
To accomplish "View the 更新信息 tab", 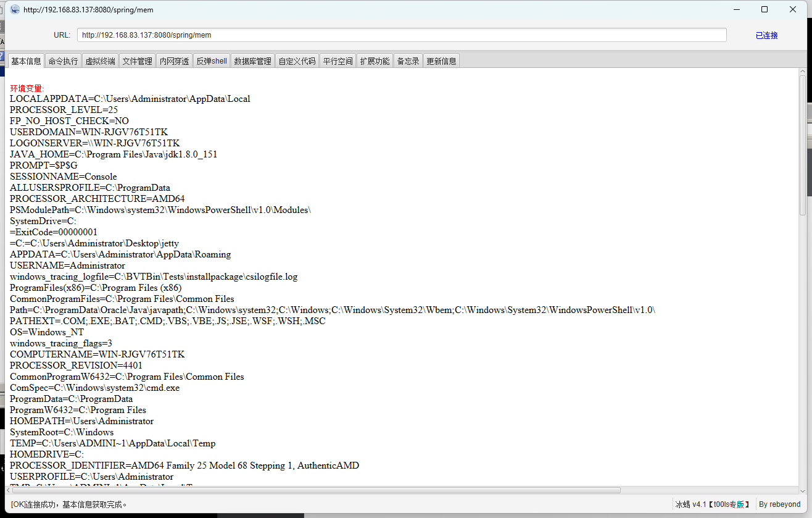I will point(441,61).
